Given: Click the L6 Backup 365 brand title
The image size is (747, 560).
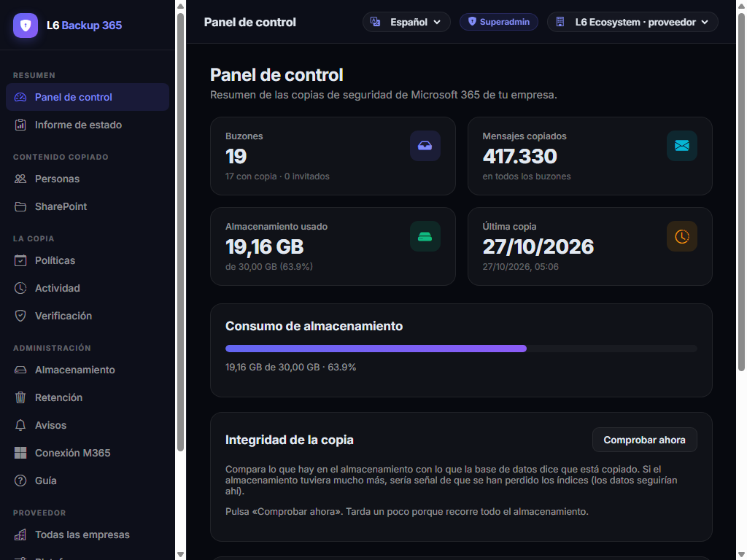Looking at the screenshot, I should click(85, 26).
